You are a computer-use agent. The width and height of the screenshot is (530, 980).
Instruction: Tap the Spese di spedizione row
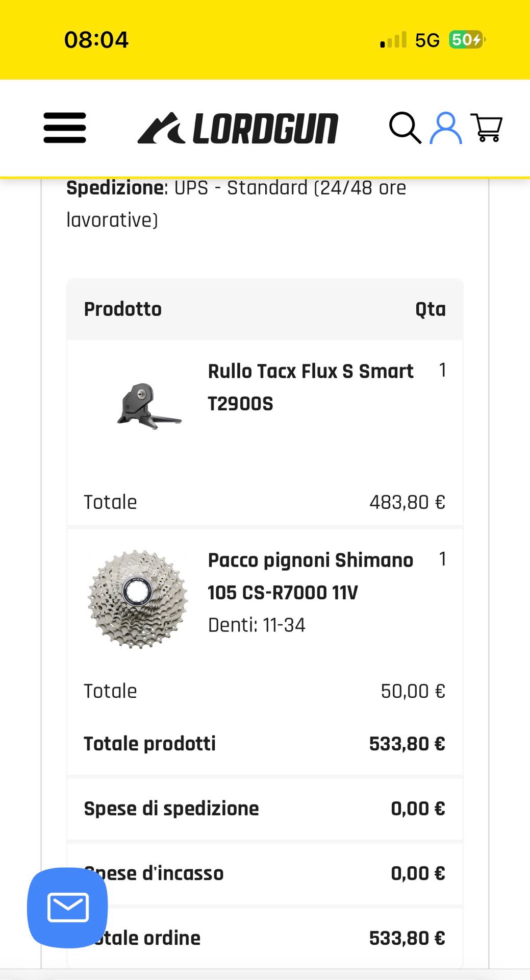(264, 809)
